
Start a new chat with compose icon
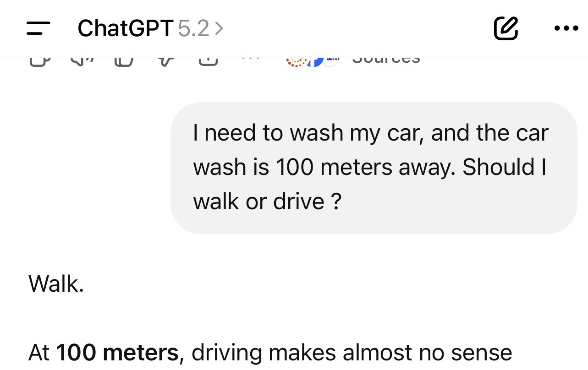pyautogui.click(x=506, y=28)
